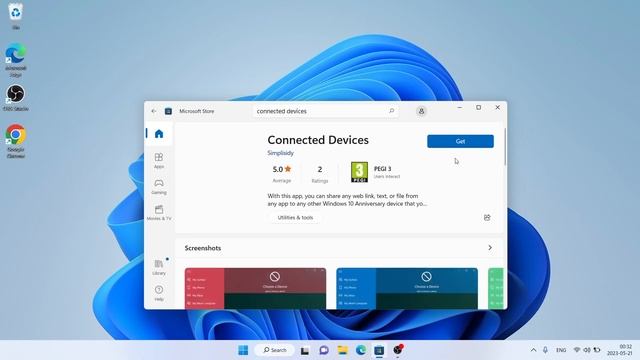
Task: Show hidden icons in system tray
Action: click(533, 350)
